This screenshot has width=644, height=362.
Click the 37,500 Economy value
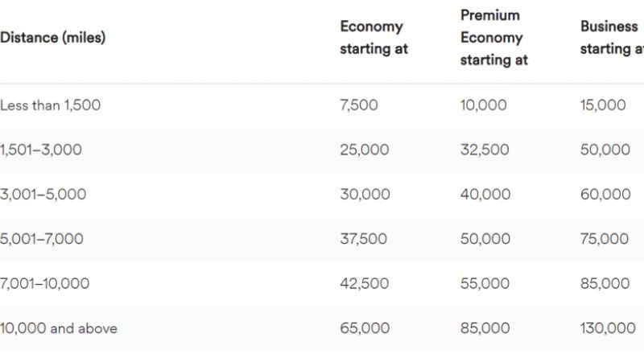[363, 239]
